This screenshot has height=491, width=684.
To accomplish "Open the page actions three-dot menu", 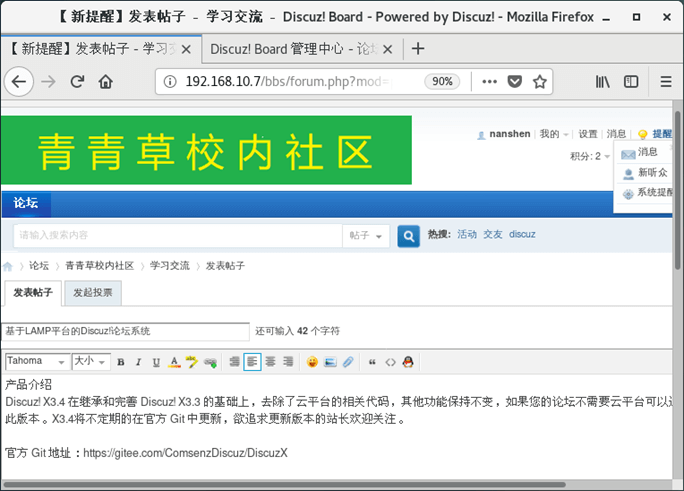I will click(489, 82).
